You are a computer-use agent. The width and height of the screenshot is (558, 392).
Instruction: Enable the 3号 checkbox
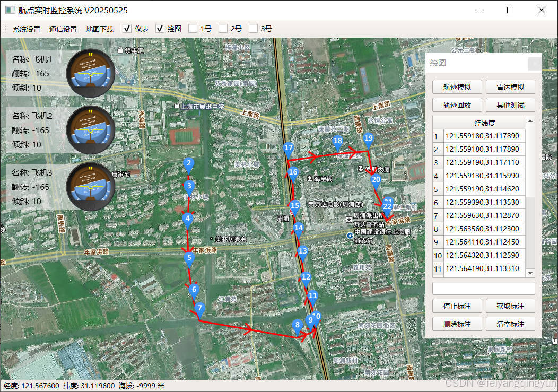(x=253, y=29)
